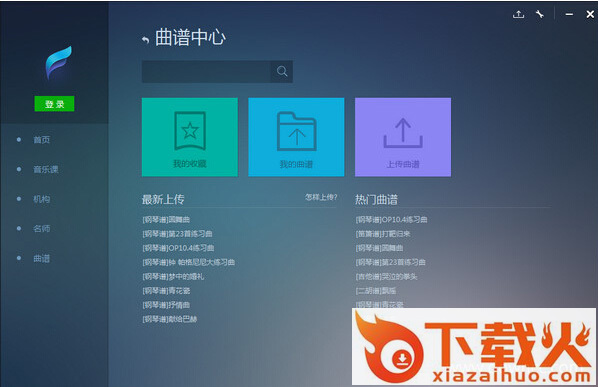Open 机构 in the sidebar
Screen dimensions: 598x387
[x=42, y=199]
